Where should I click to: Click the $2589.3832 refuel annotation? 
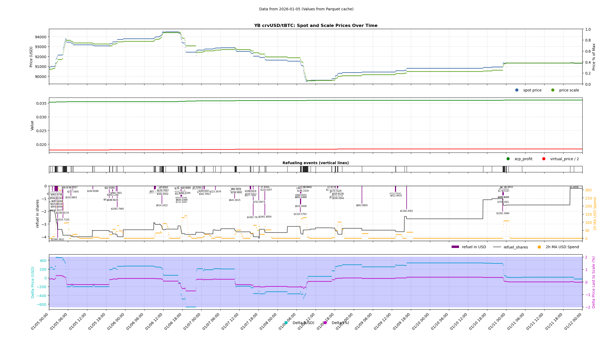click(57, 239)
